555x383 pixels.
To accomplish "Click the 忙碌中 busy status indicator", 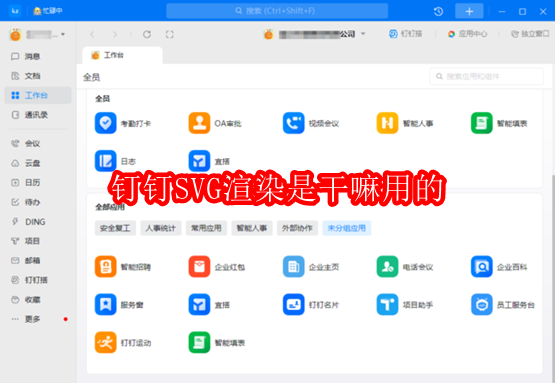I will (x=48, y=11).
